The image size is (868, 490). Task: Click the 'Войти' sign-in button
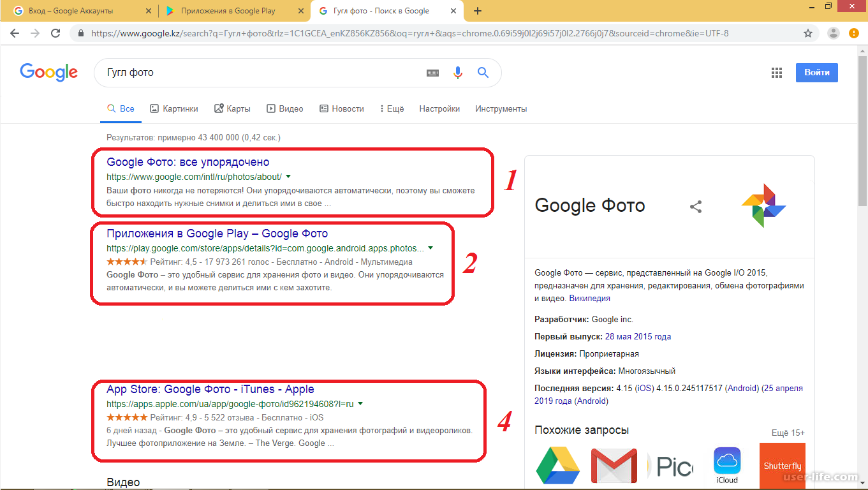click(817, 73)
